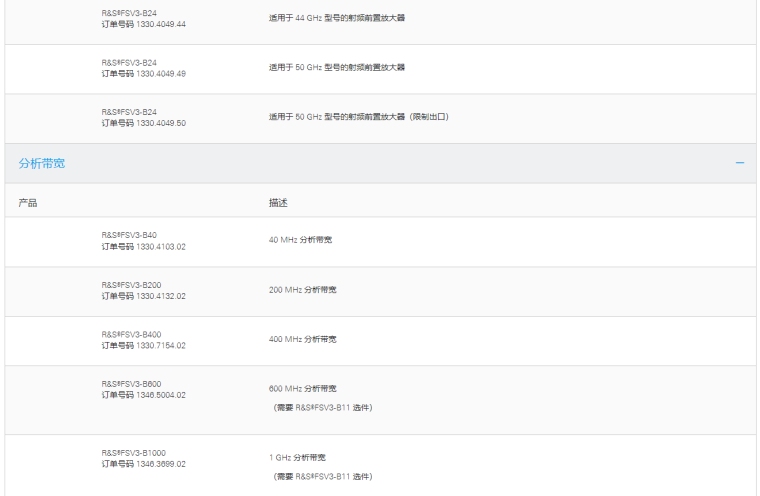Click the 产品 column header

coord(27,201)
